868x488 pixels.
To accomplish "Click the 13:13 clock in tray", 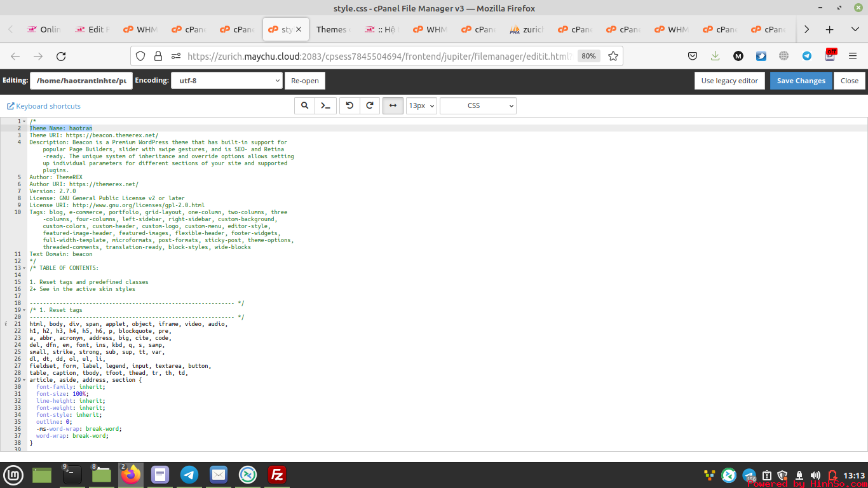I will tap(854, 475).
